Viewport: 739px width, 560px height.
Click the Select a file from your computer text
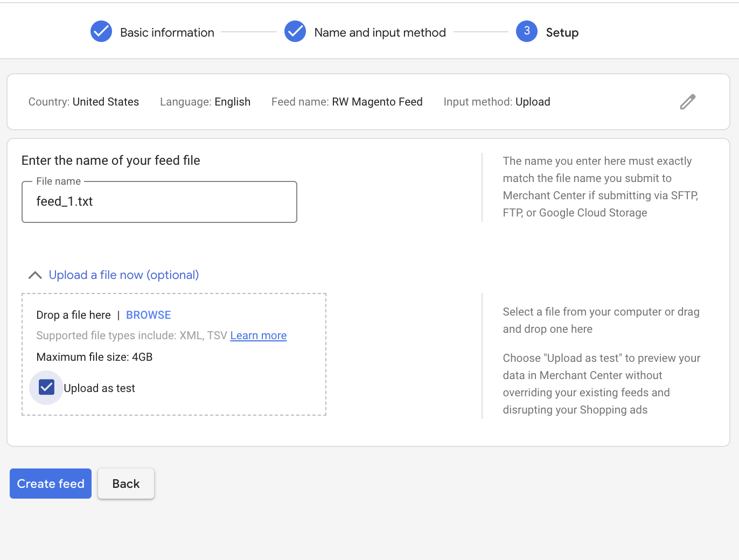[601, 320]
